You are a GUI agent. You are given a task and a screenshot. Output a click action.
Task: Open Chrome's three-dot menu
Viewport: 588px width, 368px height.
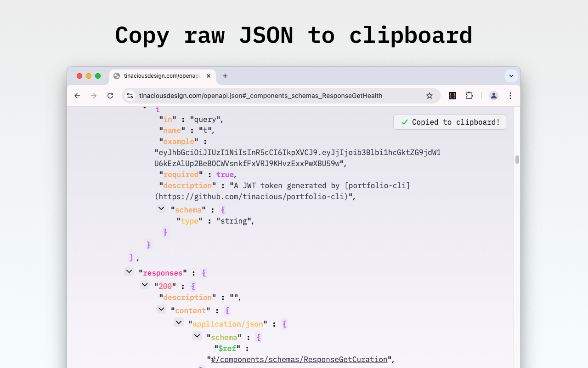pos(510,96)
